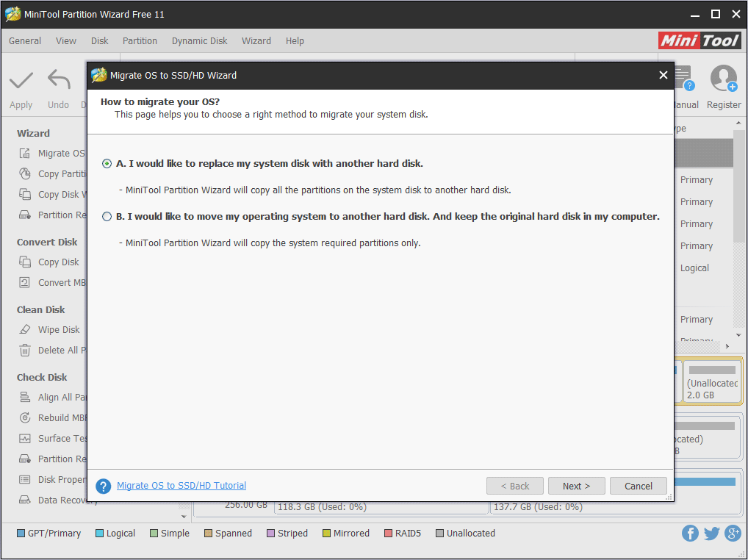Click the Migrate OS sidebar icon

pyautogui.click(x=24, y=153)
